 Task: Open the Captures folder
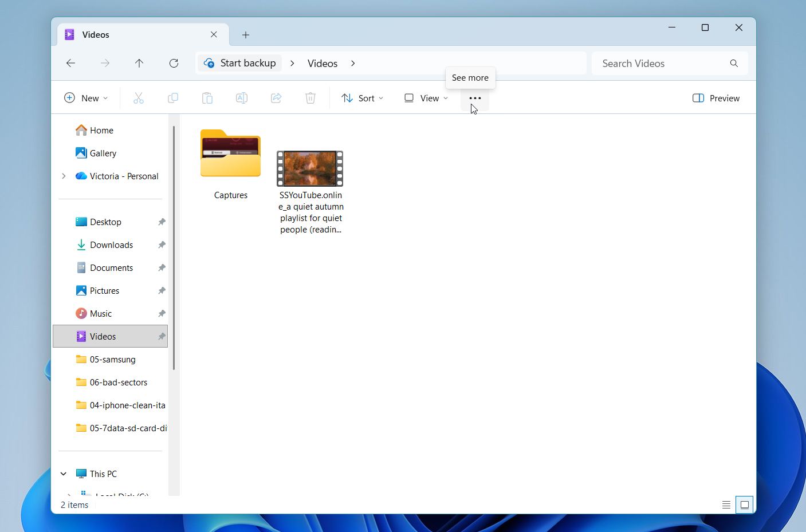coord(230,153)
